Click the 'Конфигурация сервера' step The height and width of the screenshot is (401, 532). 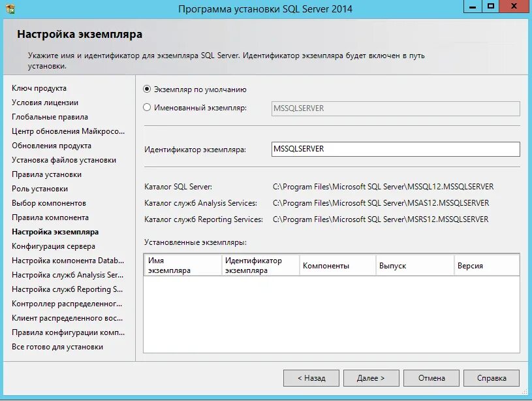click(54, 246)
